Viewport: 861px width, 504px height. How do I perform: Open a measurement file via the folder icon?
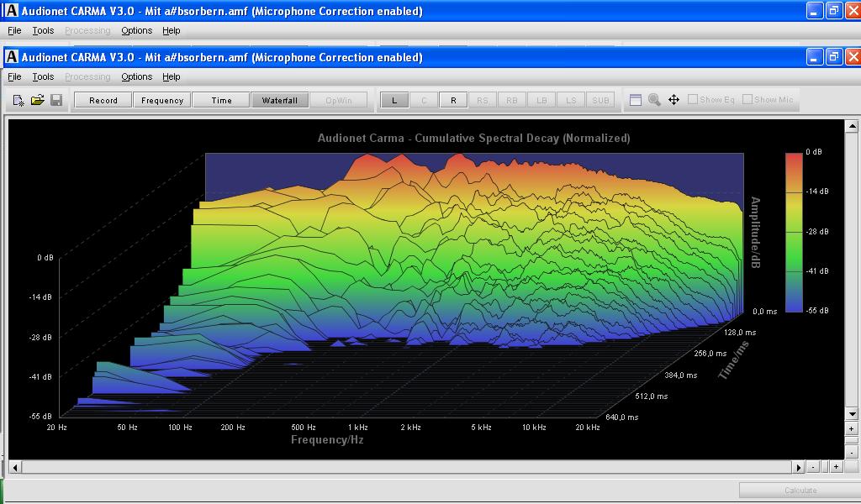click(x=37, y=100)
